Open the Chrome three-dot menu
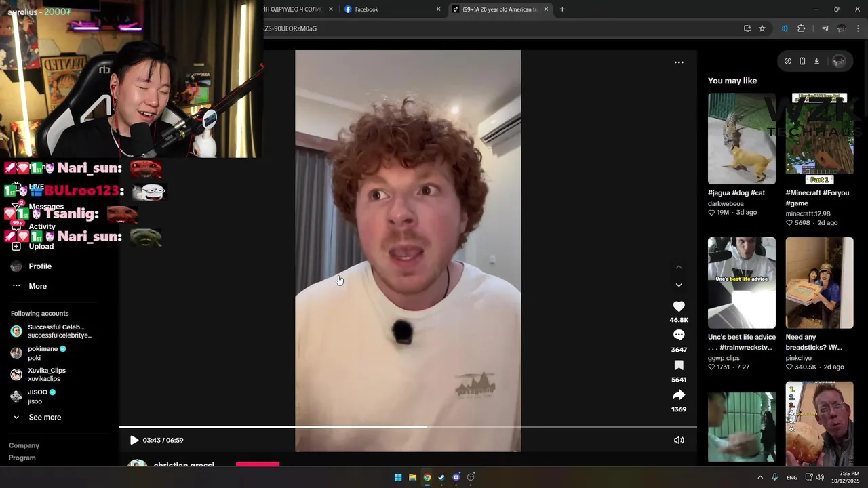Image resolution: width=868 pixels, height=488 pixels. tap(858, 28)
